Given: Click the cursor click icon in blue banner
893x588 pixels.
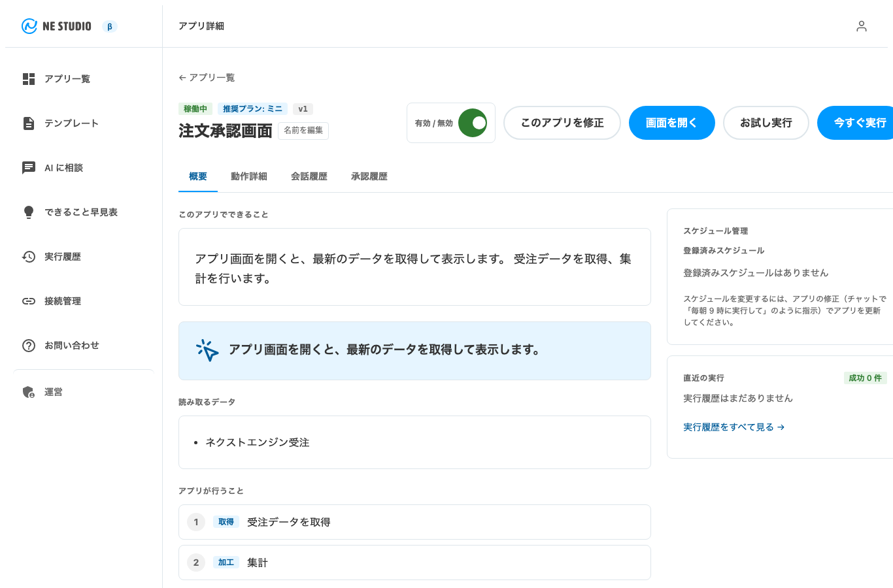Looking at the screenshot, I should click(207, 350).
